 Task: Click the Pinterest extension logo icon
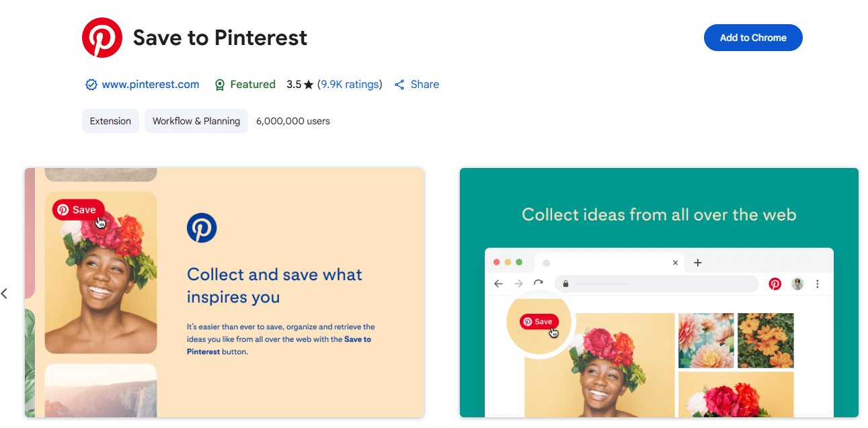(101, 38)
